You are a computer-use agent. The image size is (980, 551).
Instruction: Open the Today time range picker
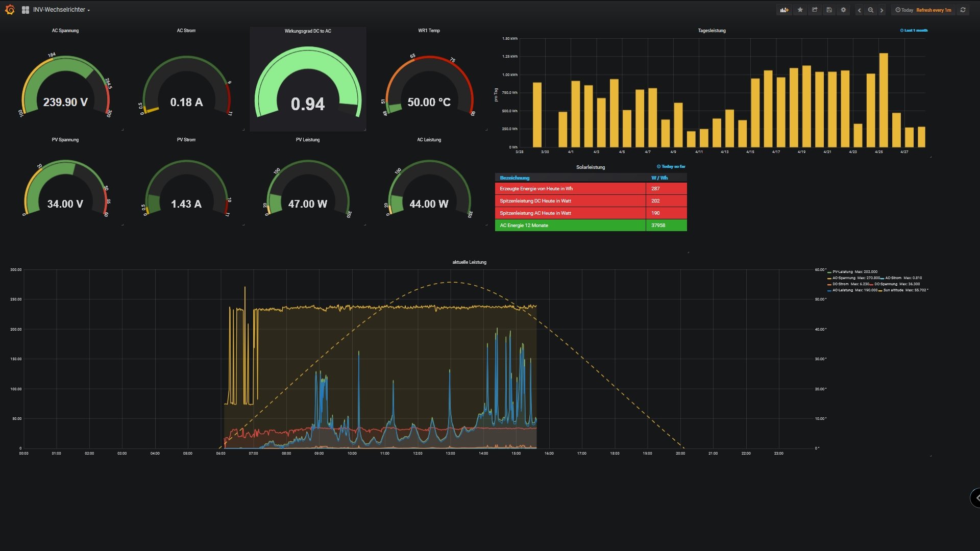click(x=906, y=10)
